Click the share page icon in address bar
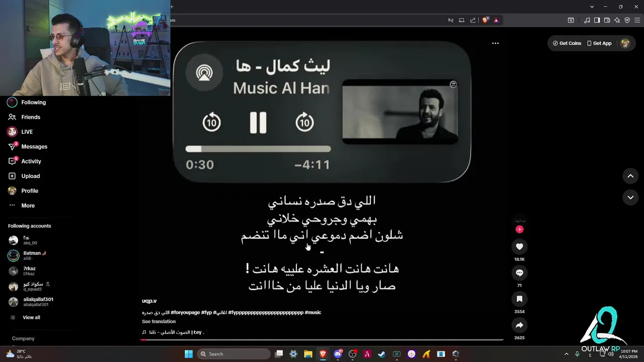Screen dimensions: 644x362 [472, 20]
